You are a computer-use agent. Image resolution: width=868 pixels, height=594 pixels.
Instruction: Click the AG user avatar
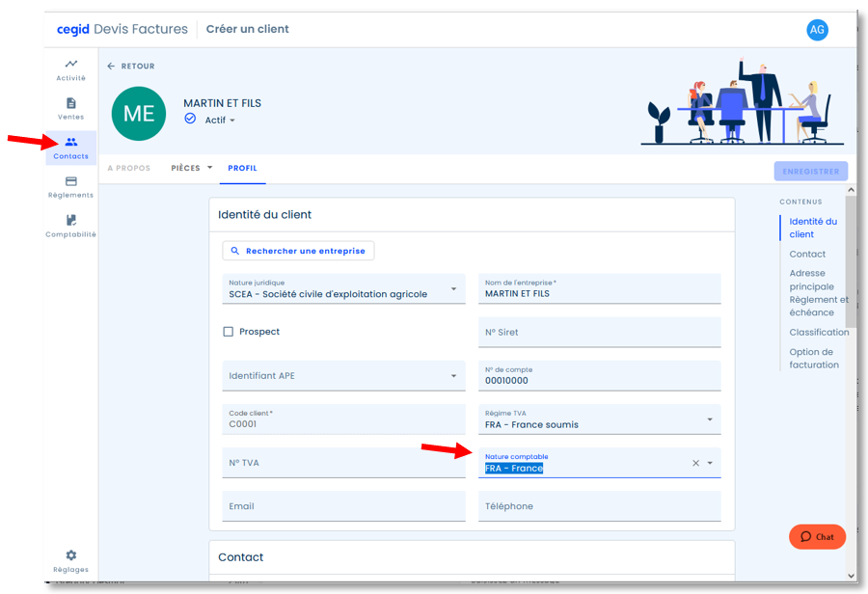coord(817,30)
